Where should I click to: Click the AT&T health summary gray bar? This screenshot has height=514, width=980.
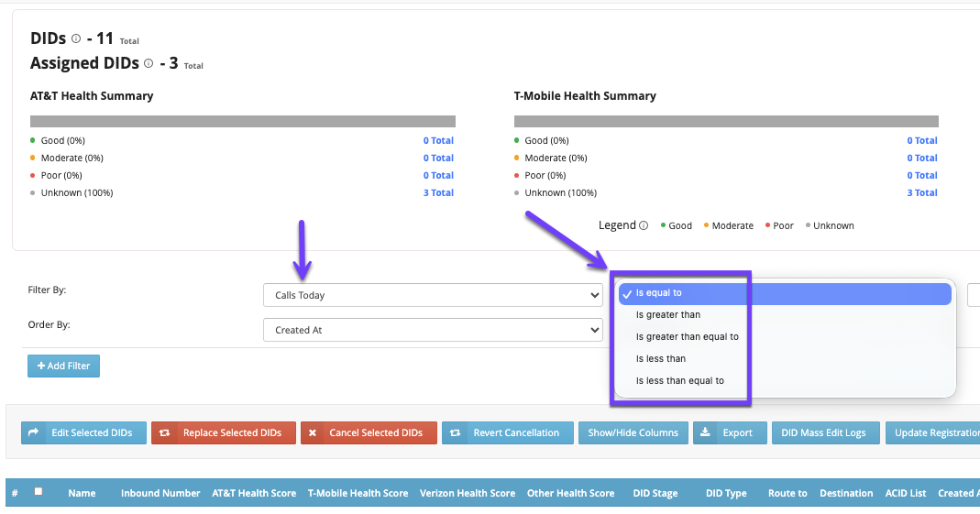242,121
